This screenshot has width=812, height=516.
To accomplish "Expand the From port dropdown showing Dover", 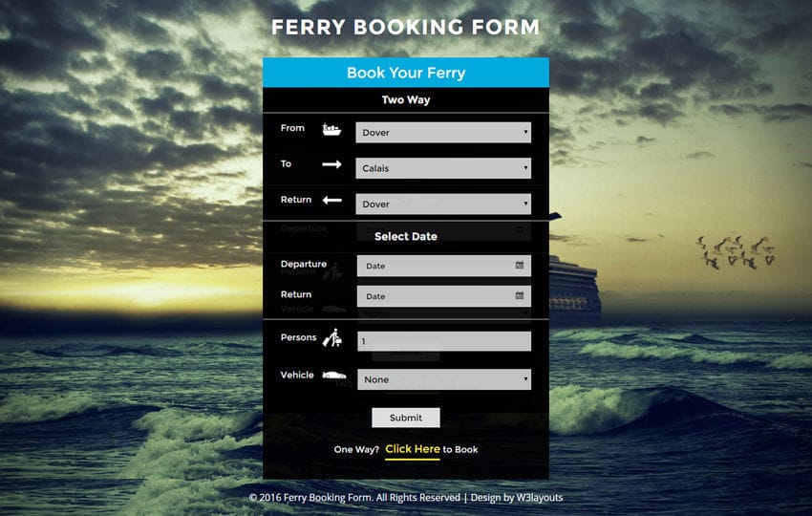I will 443,133.
